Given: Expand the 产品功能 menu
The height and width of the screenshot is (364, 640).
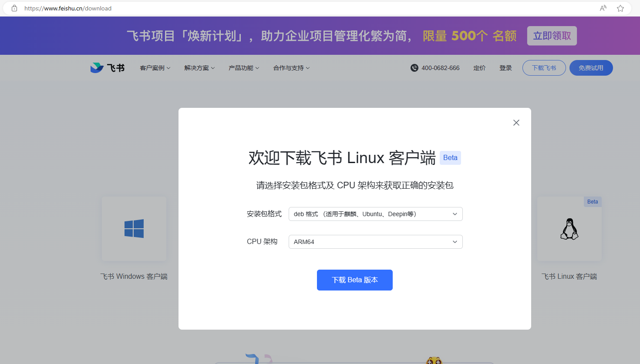Looking at the screenshot, I should (244, 68).
